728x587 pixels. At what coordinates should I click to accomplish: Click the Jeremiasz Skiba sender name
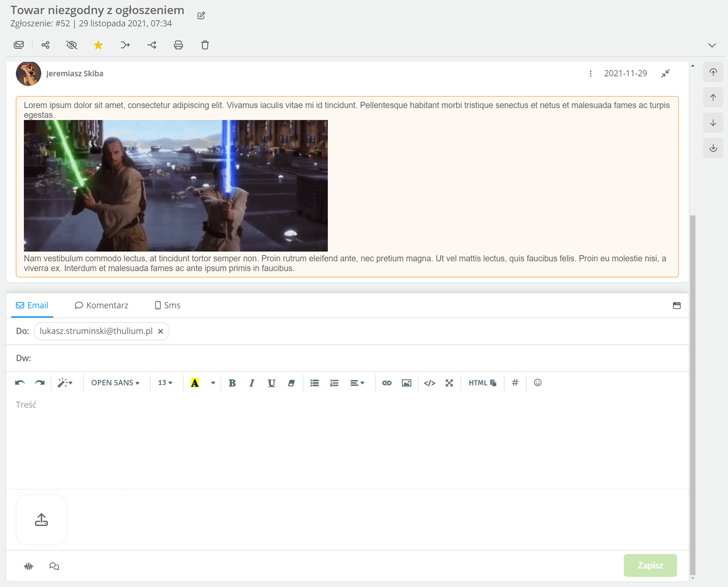tap(75, 73)
